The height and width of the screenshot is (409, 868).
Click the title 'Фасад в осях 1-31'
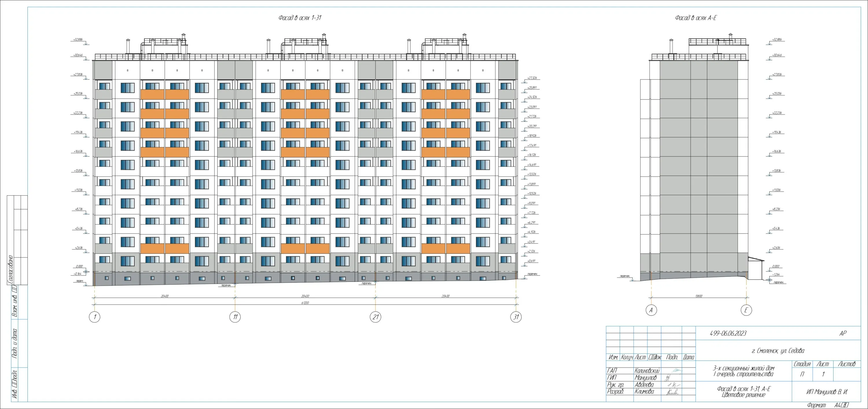300,18
